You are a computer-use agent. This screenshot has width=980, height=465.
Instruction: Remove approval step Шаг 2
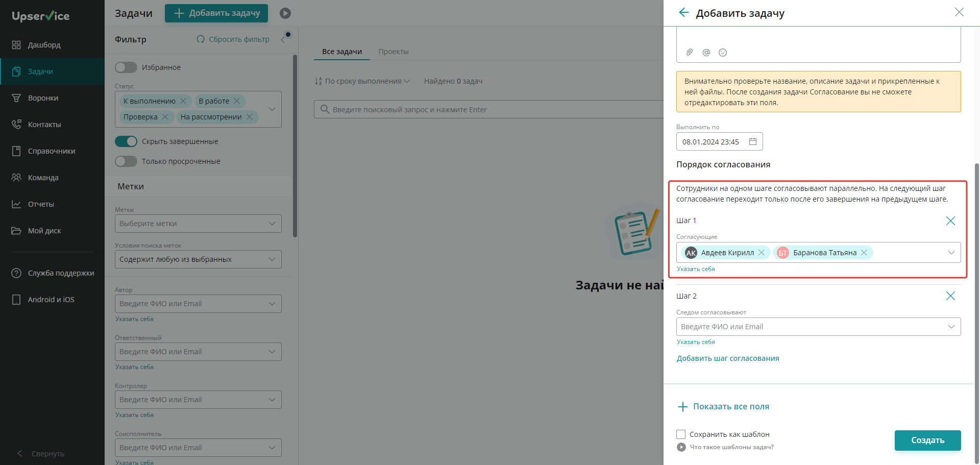(950, 296)
